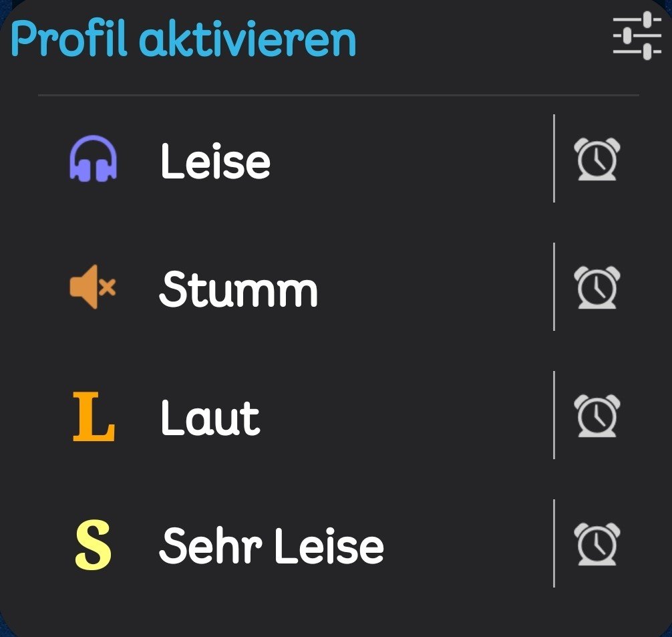Click the orange L profile icon
Screen dimensions: 672x637
coord(94,418)
